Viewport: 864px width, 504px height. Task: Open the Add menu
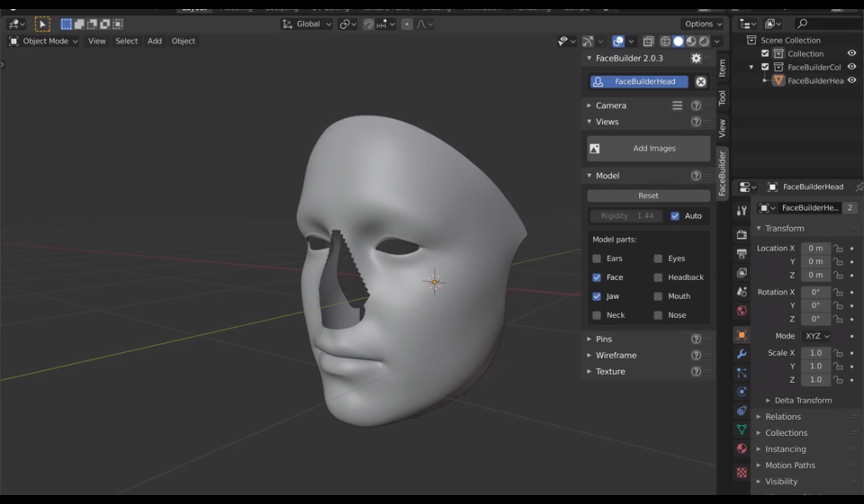(x=154, y=41)
